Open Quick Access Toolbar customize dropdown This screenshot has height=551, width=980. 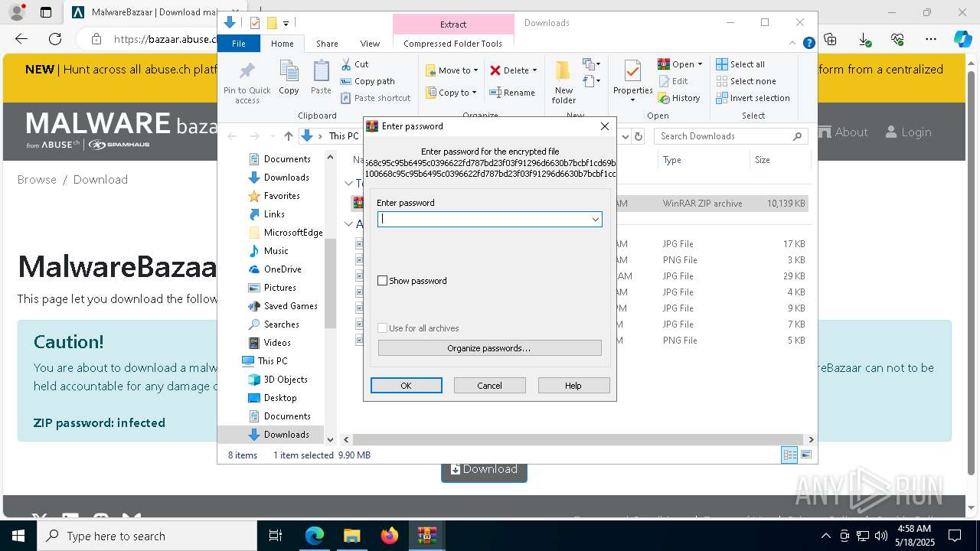286,23
